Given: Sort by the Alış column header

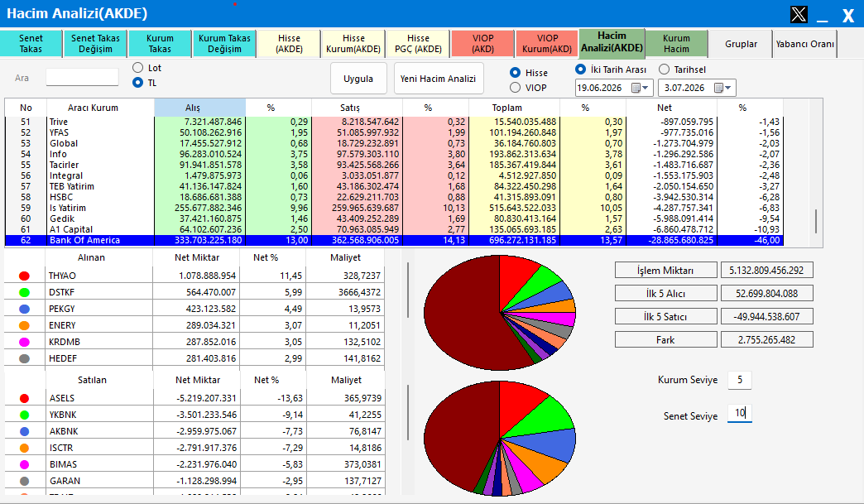Looking at the screenshot, I should pyautogui.click(x=199, y=108).
